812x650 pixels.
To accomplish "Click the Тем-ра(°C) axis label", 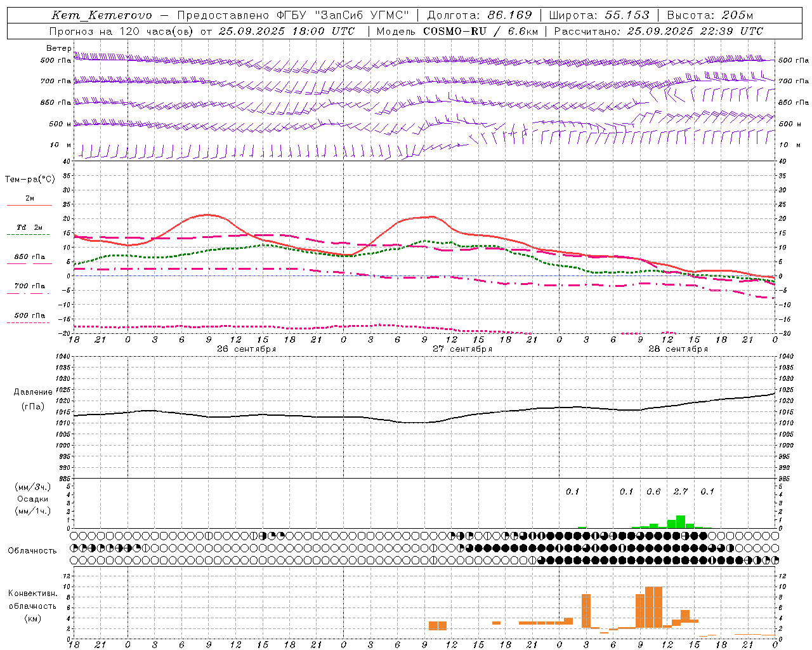I will 30,180.
